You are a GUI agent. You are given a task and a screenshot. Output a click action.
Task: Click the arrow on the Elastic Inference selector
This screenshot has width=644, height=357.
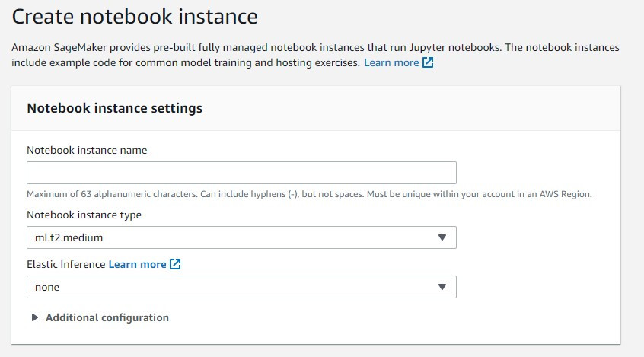[x=442, y=287]
